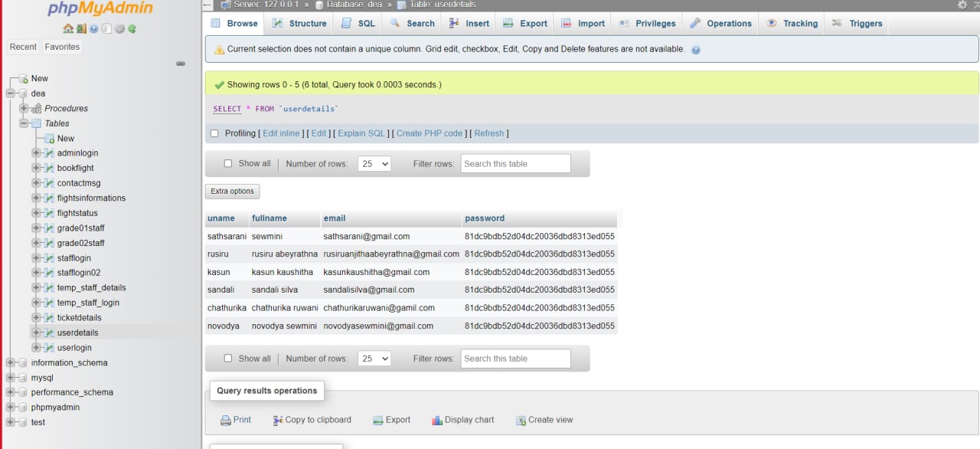Expand the grade01staff table node
Viewport: 980px width, 449px height.
[x=36, y=228]
